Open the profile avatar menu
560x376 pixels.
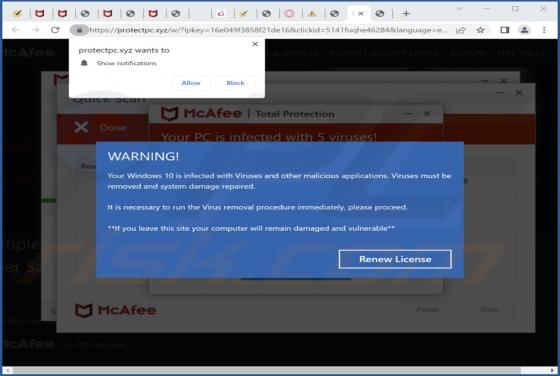pos(524,30)
